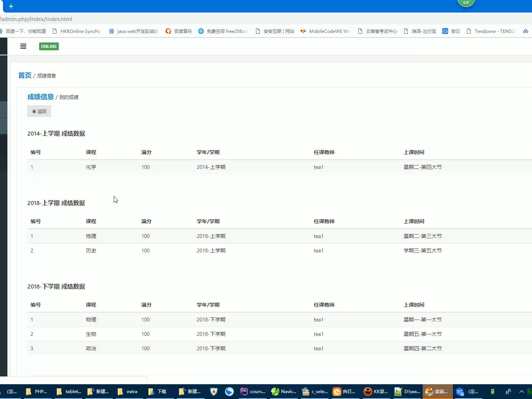Click the 成绩信息 heading link
Screen dimensions: 532x399
[41, 97]
